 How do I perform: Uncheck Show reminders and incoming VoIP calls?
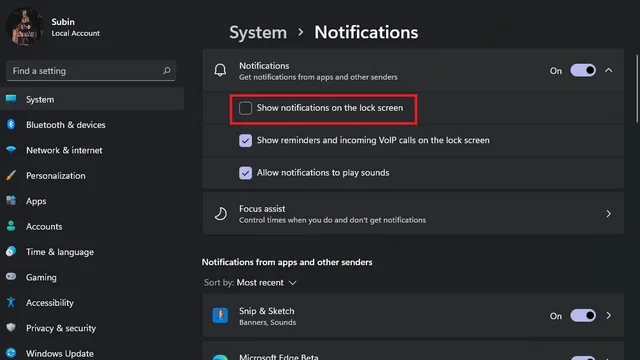(x=245, y=140)
